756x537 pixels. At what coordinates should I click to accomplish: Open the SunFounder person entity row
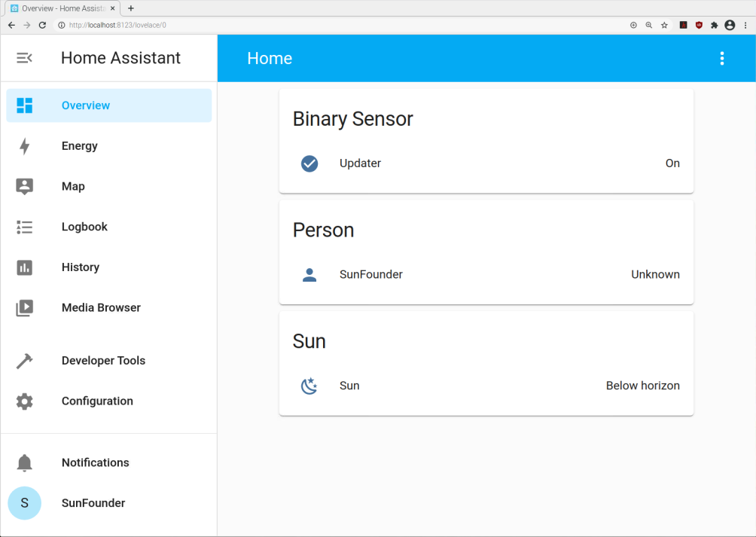point(486,274)
